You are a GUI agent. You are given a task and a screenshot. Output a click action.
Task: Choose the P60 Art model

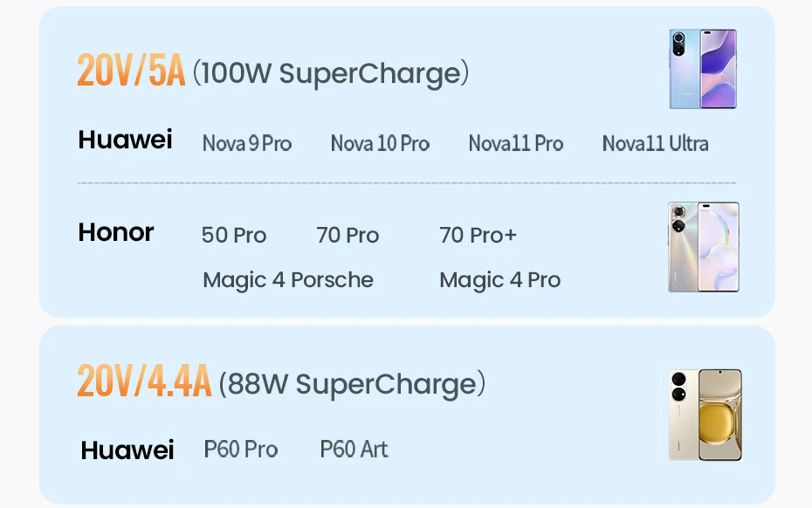pos(354,450)
